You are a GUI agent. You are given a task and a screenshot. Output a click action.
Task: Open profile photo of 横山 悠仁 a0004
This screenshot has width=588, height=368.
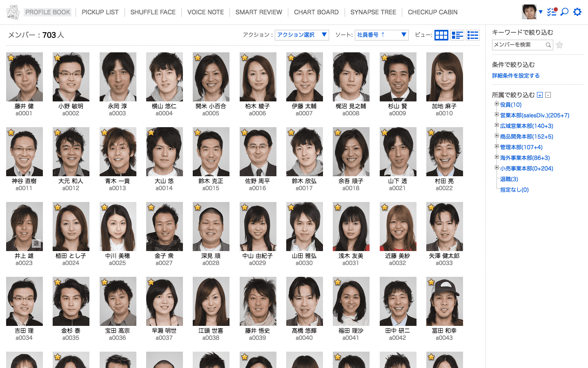point(165,77)
